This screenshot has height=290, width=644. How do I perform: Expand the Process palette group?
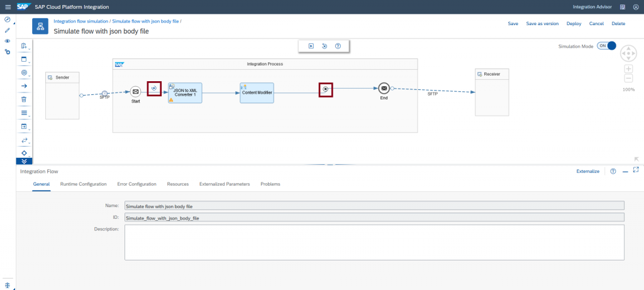pos(25,60)
